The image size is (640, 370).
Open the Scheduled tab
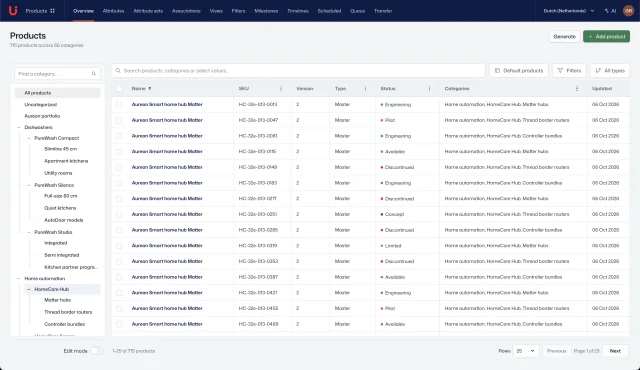click(329, 11)
